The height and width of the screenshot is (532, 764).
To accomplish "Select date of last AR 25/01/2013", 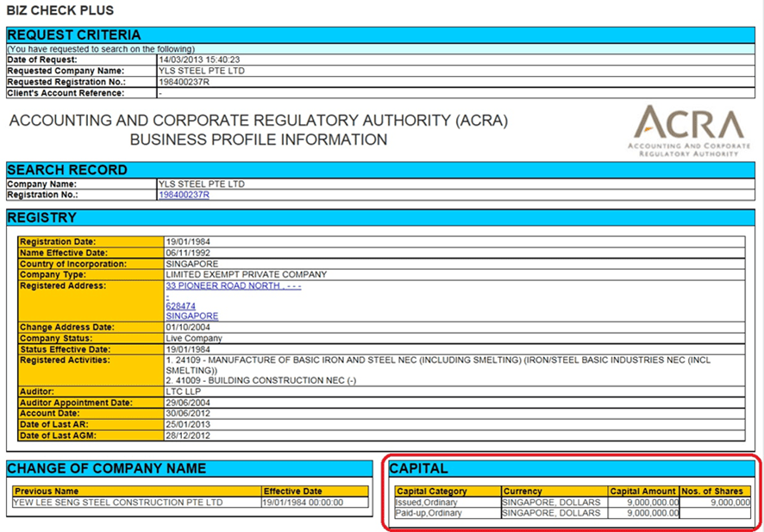I will [189, 425].
